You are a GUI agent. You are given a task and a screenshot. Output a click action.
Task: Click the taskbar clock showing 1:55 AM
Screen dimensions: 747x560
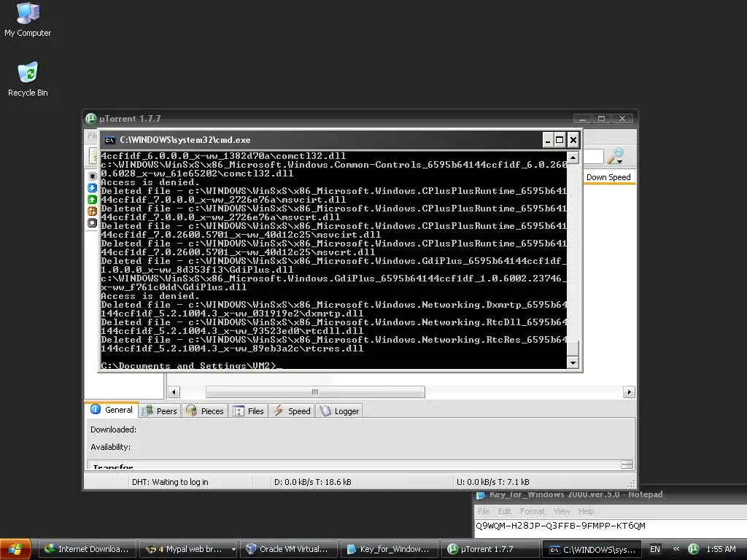721,549
